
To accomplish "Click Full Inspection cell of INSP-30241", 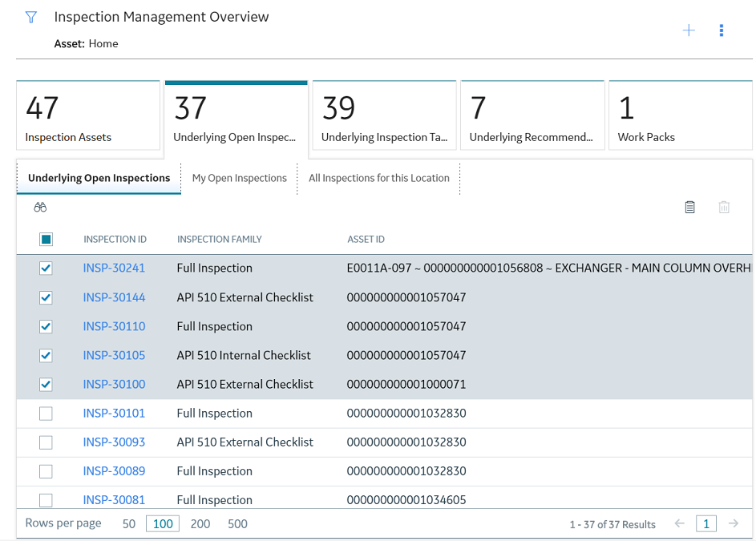I will point(215,268).
